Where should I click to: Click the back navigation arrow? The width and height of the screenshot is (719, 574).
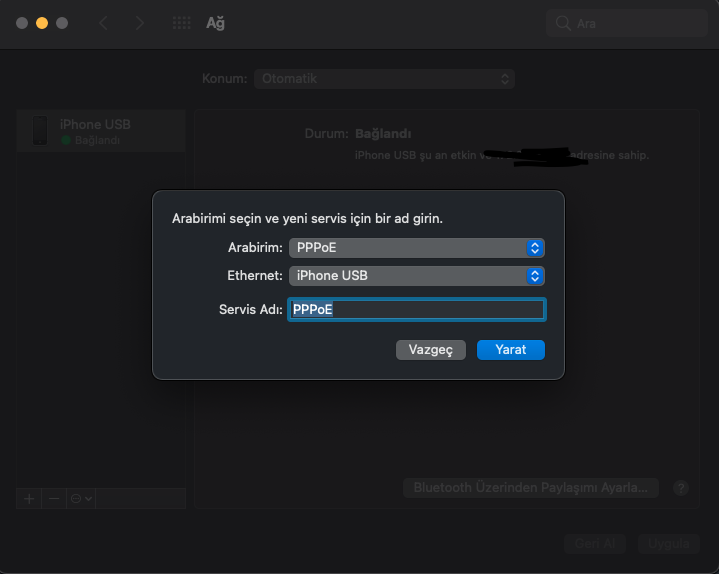point(104,23)
